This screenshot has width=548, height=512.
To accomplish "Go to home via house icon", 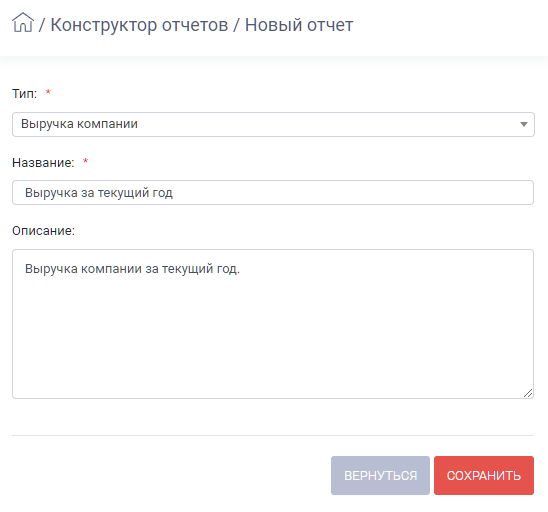I will (x=23, y=22).
